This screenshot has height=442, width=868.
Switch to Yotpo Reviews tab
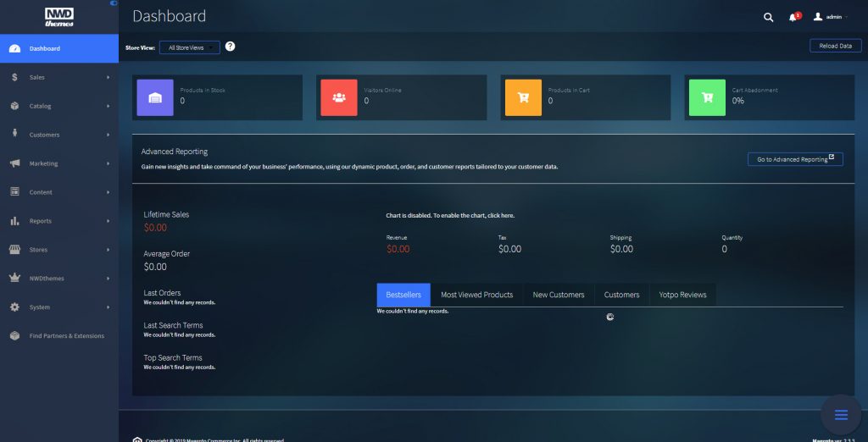[682, 295]
